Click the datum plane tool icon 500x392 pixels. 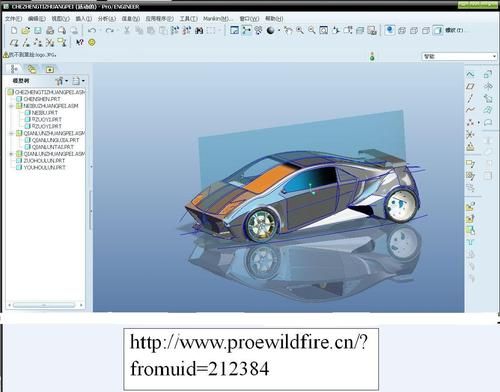(470, 86)
